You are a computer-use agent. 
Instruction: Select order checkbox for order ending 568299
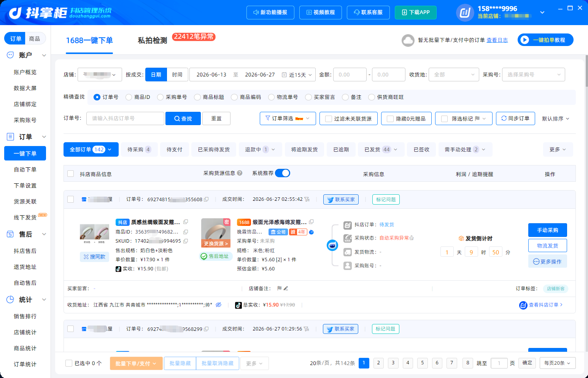[70, 329]
